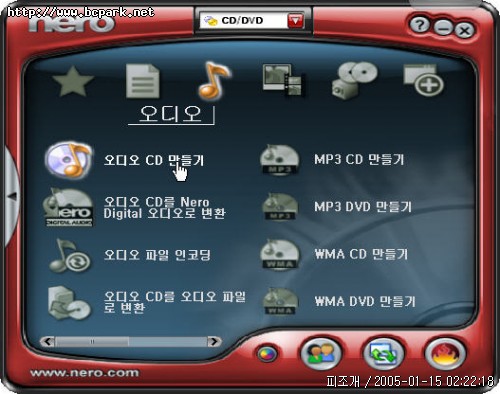Open the small color wheel options button
The image size is (500, 394).
[x=267, y=354]
